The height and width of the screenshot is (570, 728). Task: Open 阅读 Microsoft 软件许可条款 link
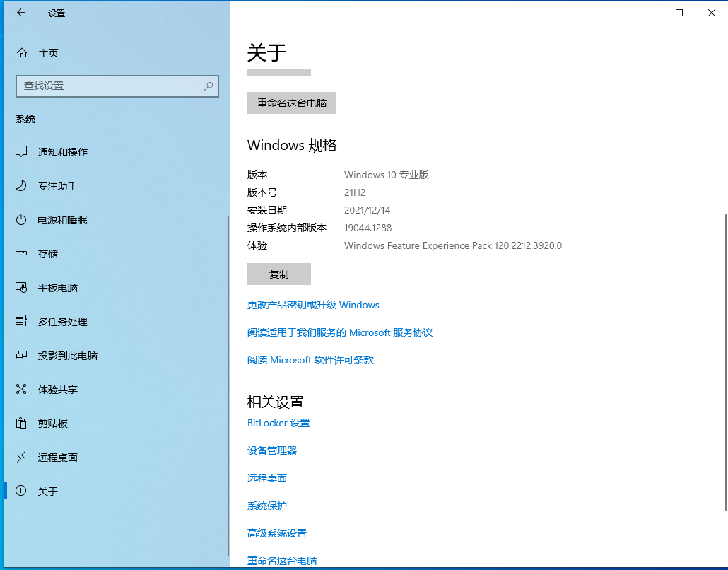coord(310,360)
